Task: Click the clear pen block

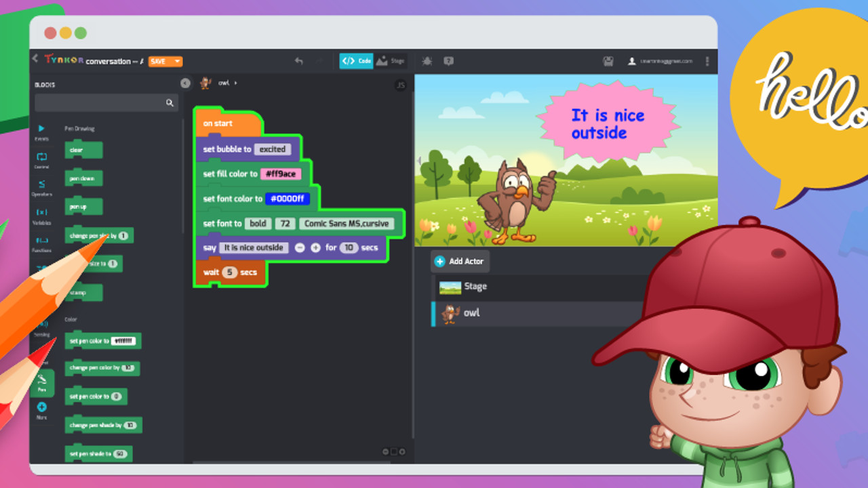Action: [x=83, y=150]
